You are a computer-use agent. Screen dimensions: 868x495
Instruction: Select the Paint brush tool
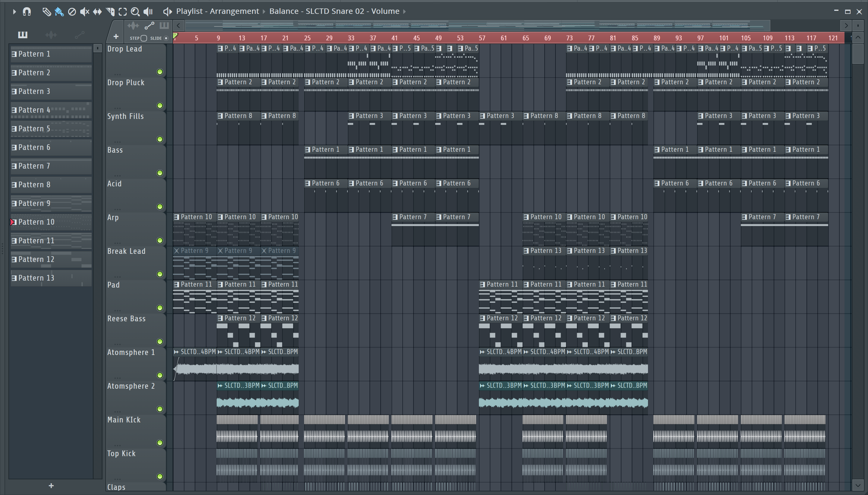(x=59, y=12)
